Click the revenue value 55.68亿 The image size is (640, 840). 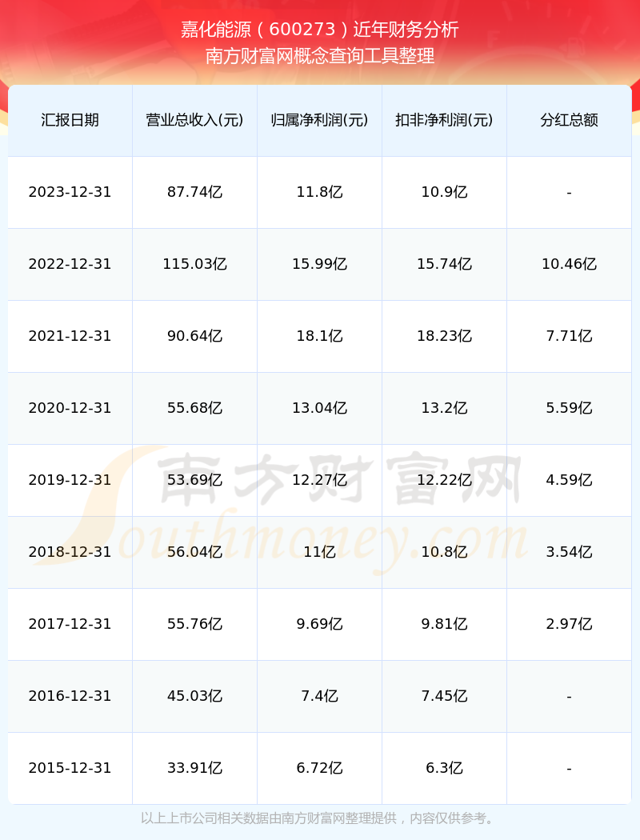(x=195, y=408)
